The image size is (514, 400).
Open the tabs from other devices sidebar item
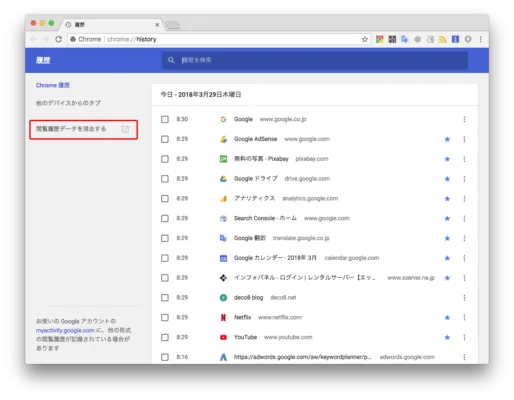point(68,103)
